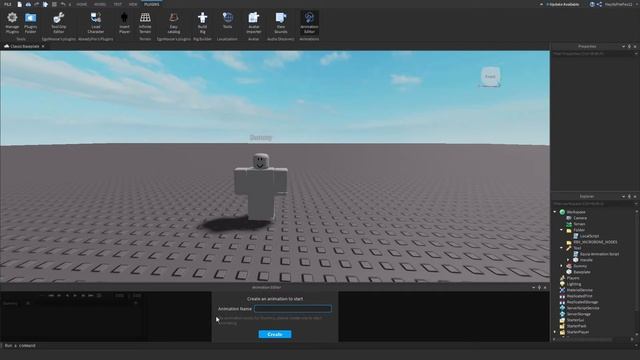Close the Properties panel

click(x=635, y=47)
